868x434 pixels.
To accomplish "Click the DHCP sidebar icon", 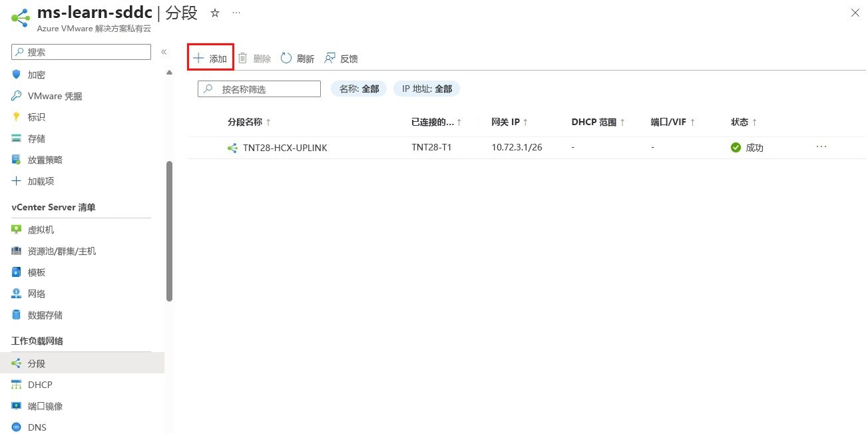I will (17, 385).
